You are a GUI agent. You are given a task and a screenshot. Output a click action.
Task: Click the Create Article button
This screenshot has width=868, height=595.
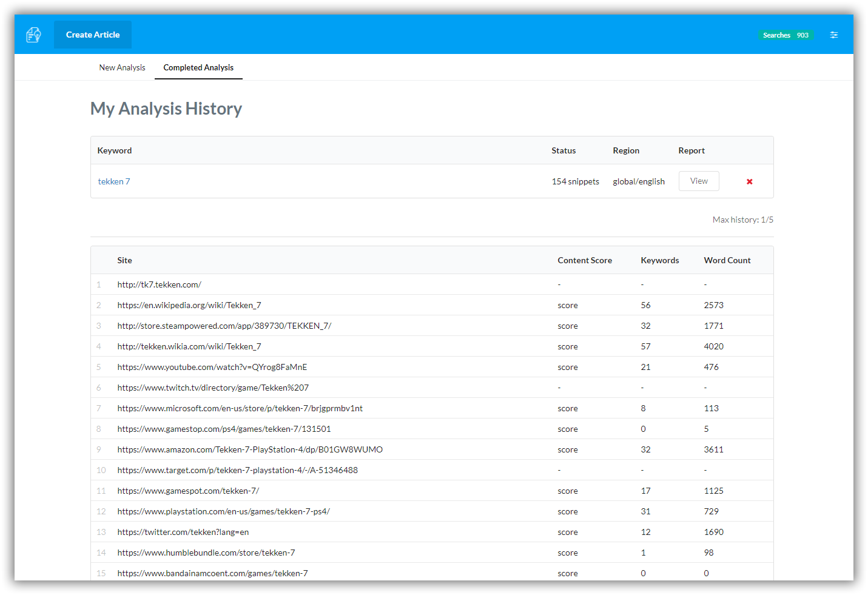93,35
